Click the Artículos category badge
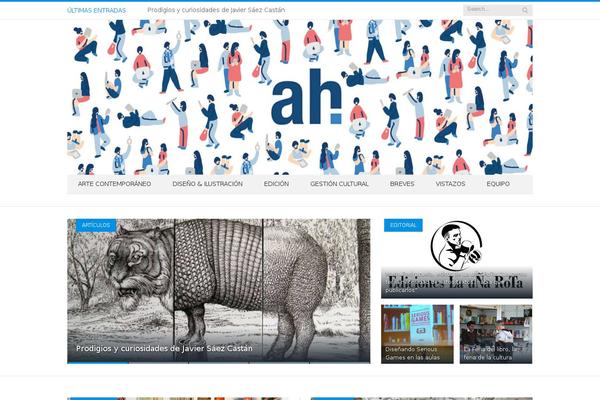 96,225
